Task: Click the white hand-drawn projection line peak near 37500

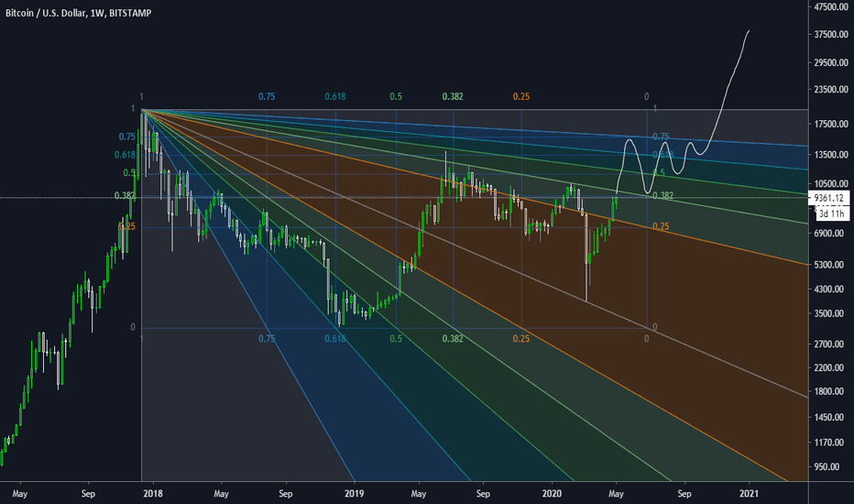Action: [x=750, y=31]
